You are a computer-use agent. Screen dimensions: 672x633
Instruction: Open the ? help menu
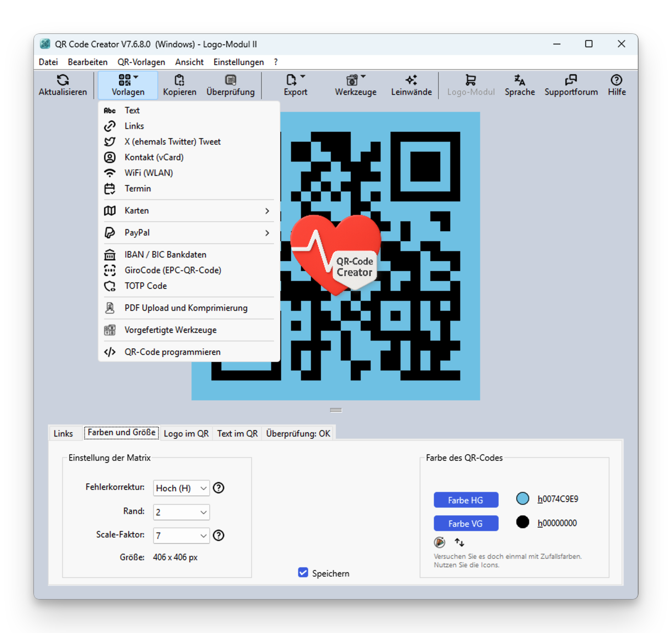coord(276,62)
